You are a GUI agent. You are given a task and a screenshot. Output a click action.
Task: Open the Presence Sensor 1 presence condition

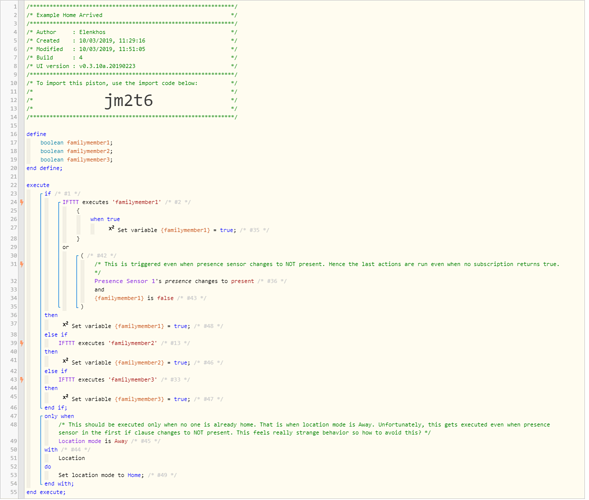coord(174,281)
